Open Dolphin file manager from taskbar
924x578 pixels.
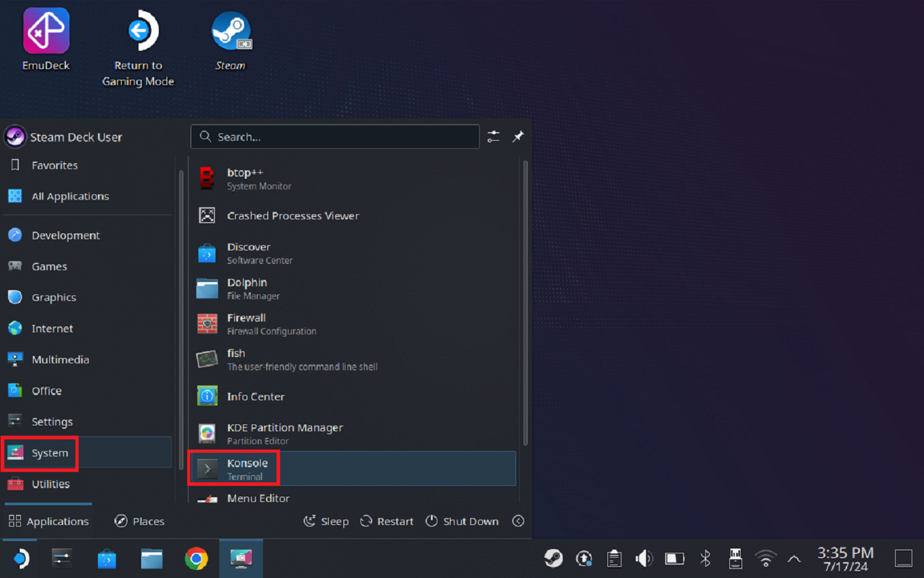152,559
